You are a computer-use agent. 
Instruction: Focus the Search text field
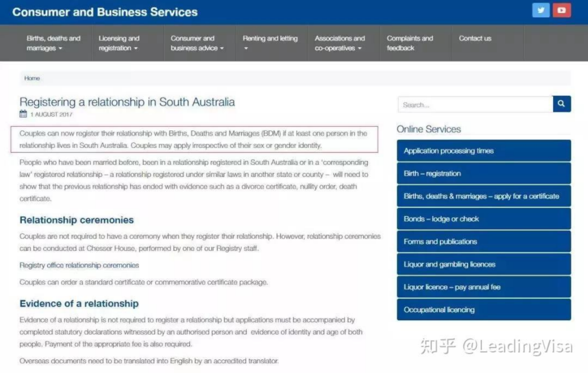click(x=475, y=104)
